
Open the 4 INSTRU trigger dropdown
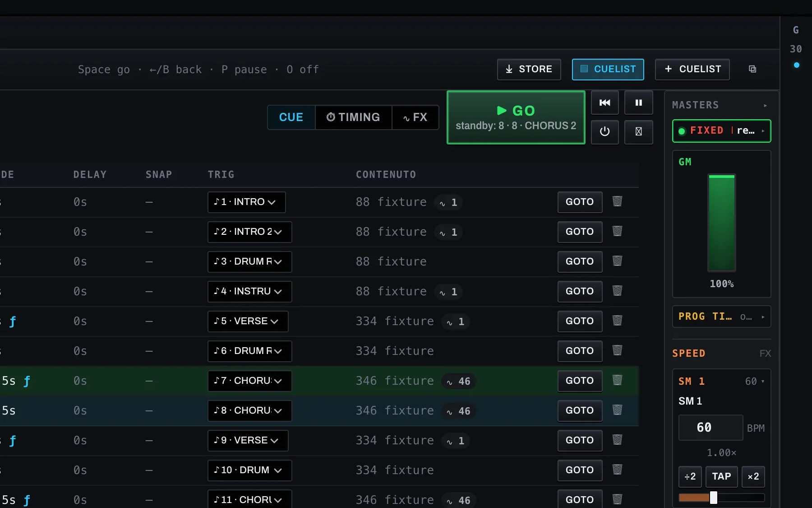(249, 291)
